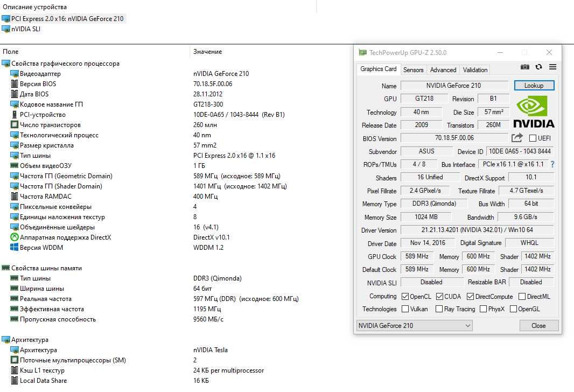Close GPU-Z with title bar X
The height and width of the screenshot is (392, 574).
click(x=549, y=53)
